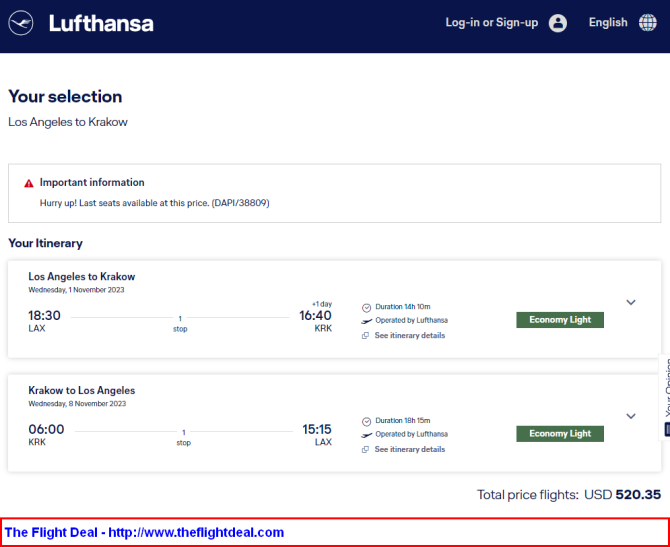670x547 pixels.
Task: Open the English language selector
Action: click(608, 23)
